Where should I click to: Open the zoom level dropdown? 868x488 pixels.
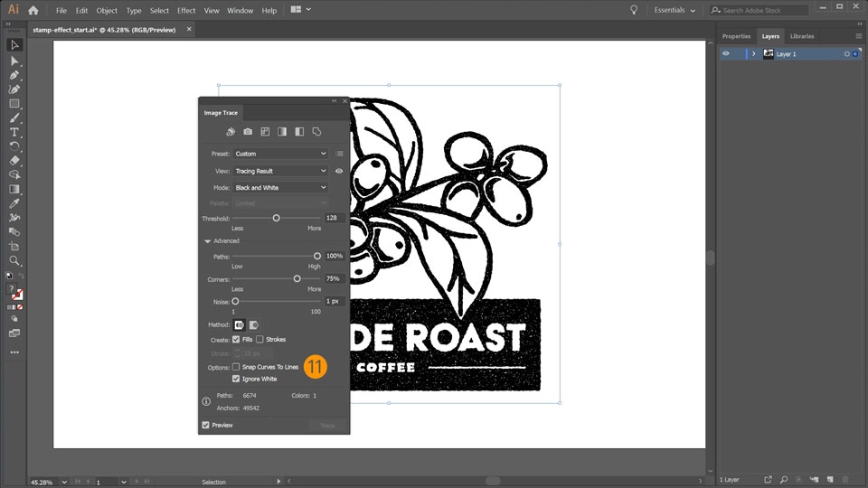[x=64, y=482]
